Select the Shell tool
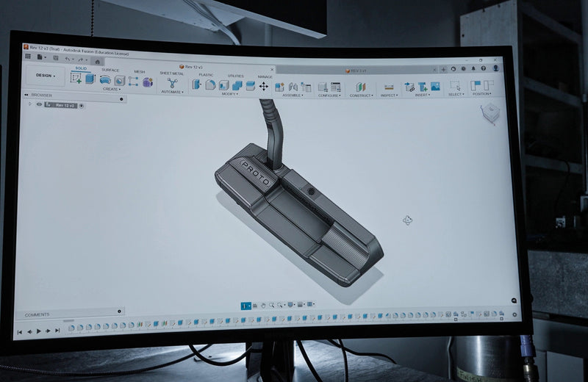This screenshot has width=588, height=382. click(223, 85)
